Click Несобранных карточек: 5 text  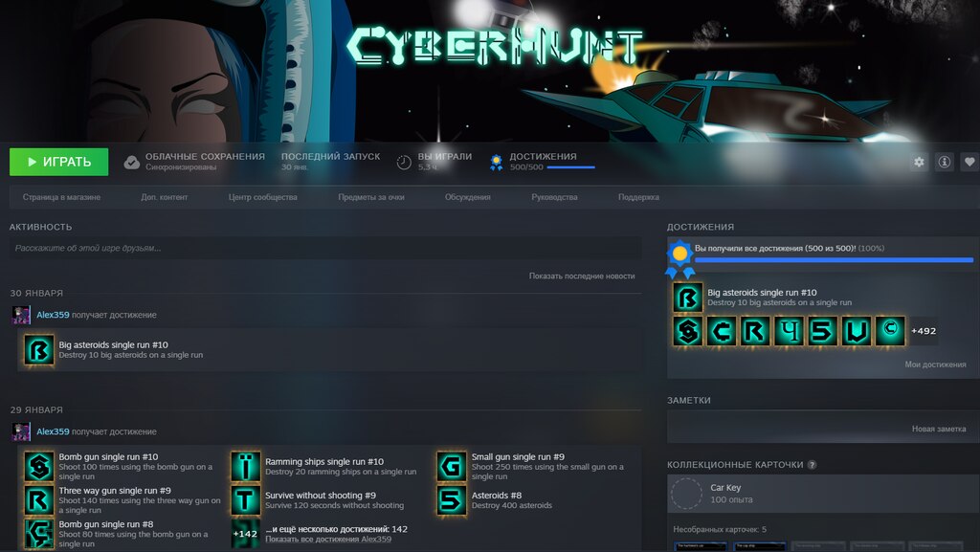[720, 530]
